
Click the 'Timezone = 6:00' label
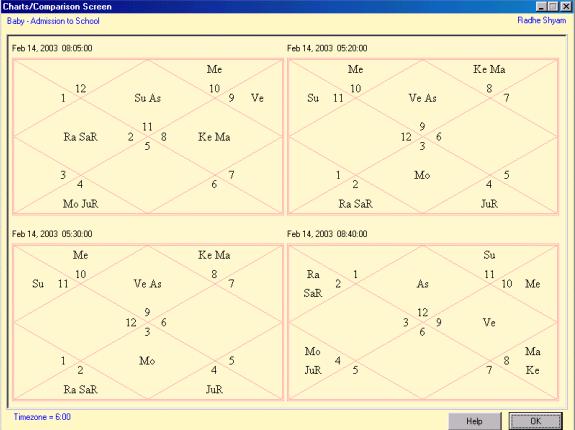[42, 417]
